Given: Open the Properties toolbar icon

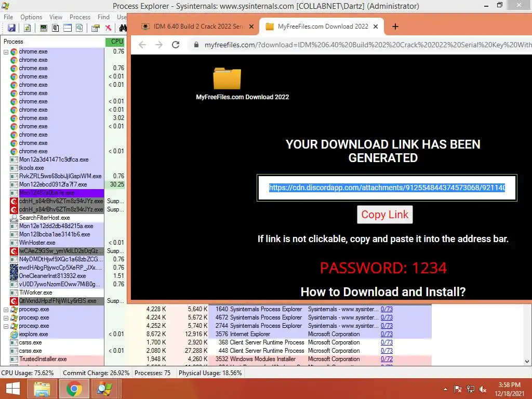Looking at the screenshot, I should pos(96,28).
